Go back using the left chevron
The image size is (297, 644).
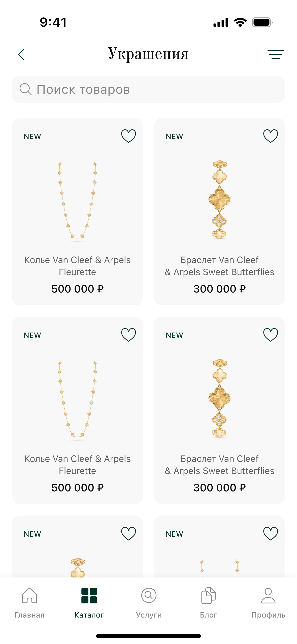pyautogui.click(x=21, y=54)
